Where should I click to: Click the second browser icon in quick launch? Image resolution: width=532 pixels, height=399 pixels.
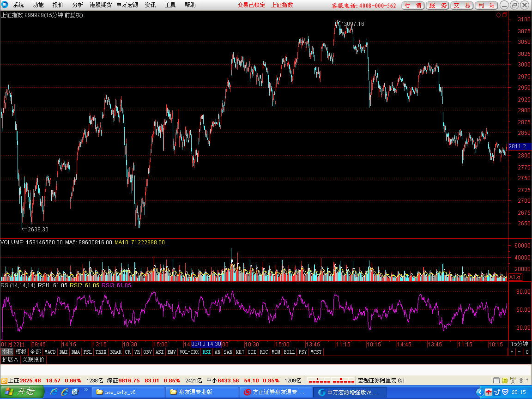(x=65, y=392)
